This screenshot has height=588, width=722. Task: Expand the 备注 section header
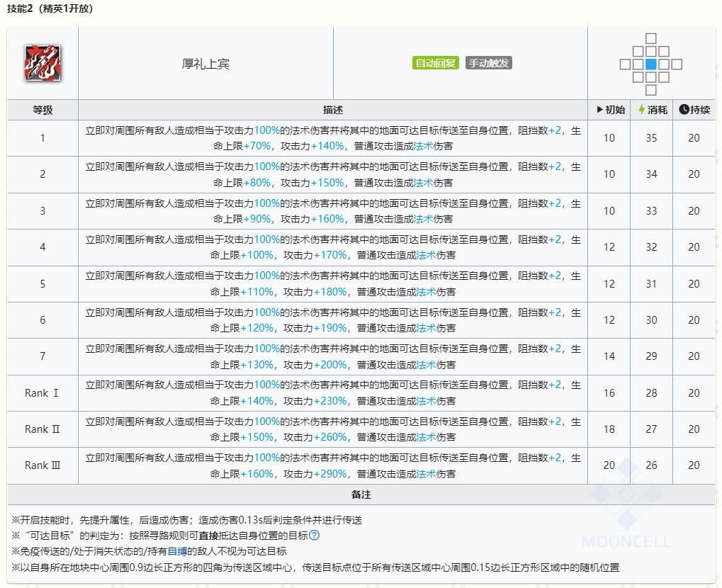click(362, 494)
